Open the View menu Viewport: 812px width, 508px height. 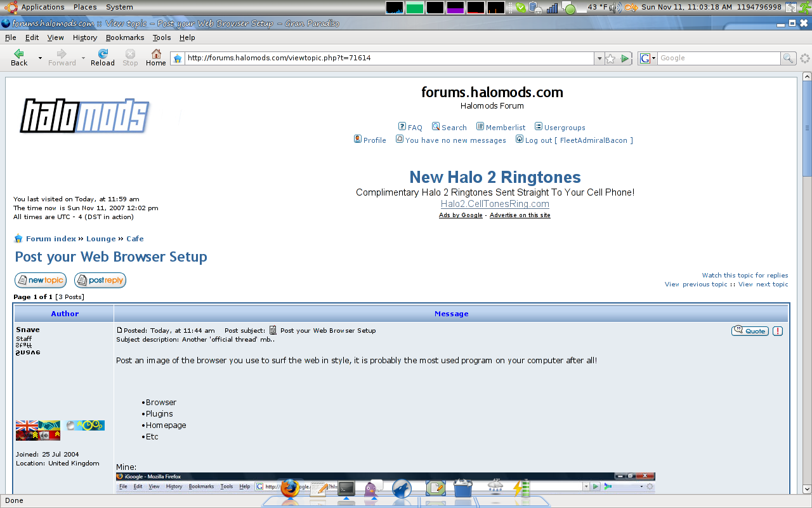[x=56, y=37]
